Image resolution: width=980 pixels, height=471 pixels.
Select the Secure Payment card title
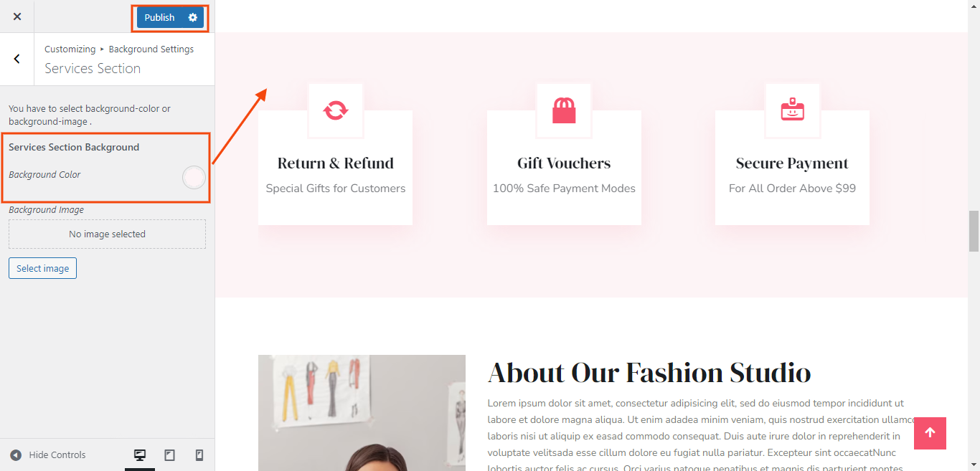[x=792, y=163]
